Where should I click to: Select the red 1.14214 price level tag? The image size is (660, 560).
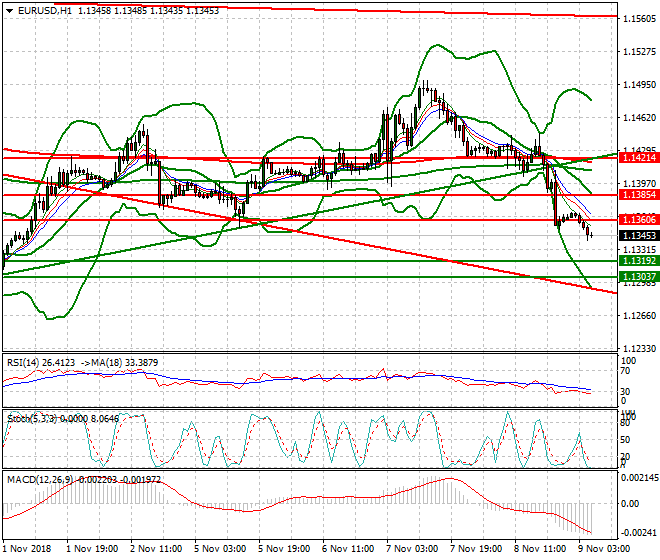(x=638, y=158)
